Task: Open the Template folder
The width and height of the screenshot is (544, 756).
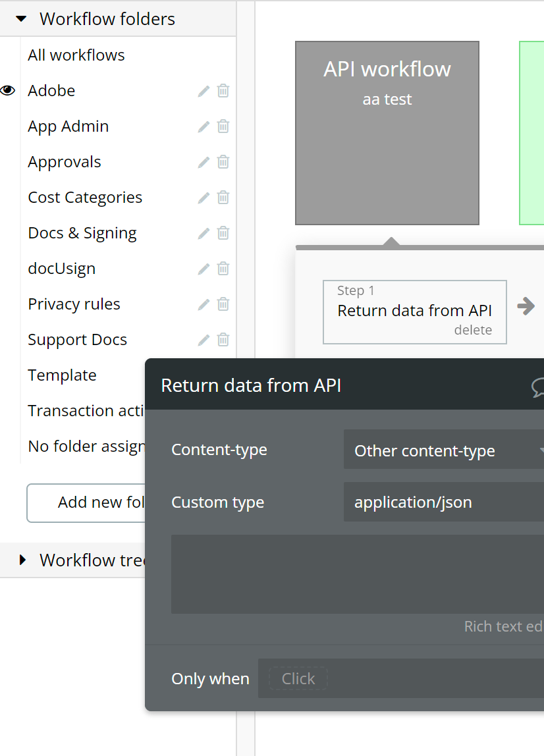Action: tap(62, 375)
